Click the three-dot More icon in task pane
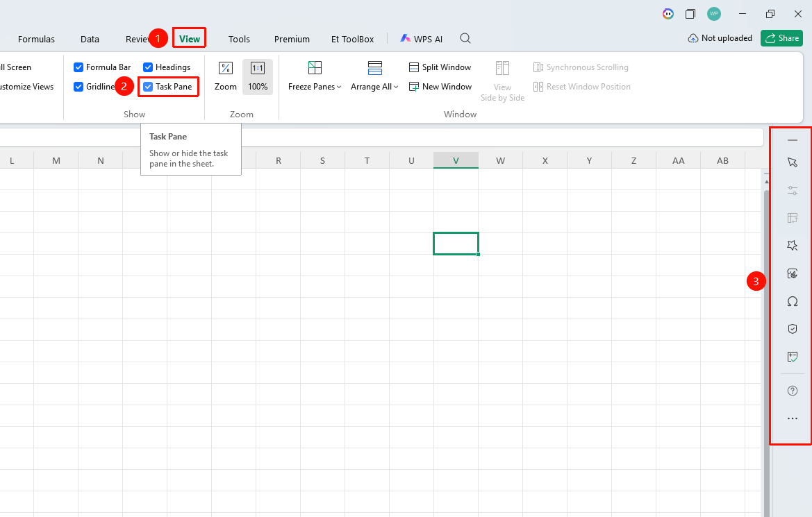812x517 pixels. tap(793, 418)
